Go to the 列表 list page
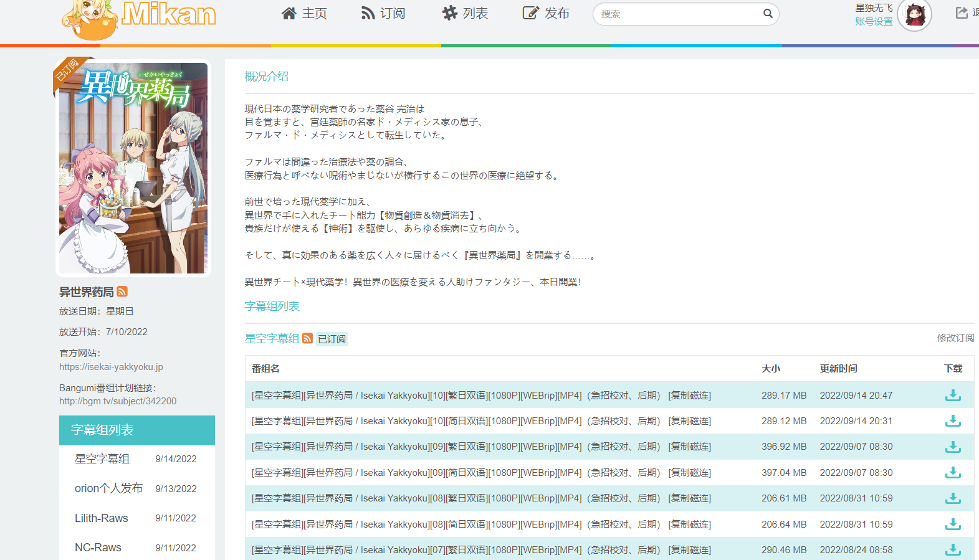The width and height of the screenshot is (979, 560). point(465,14)
